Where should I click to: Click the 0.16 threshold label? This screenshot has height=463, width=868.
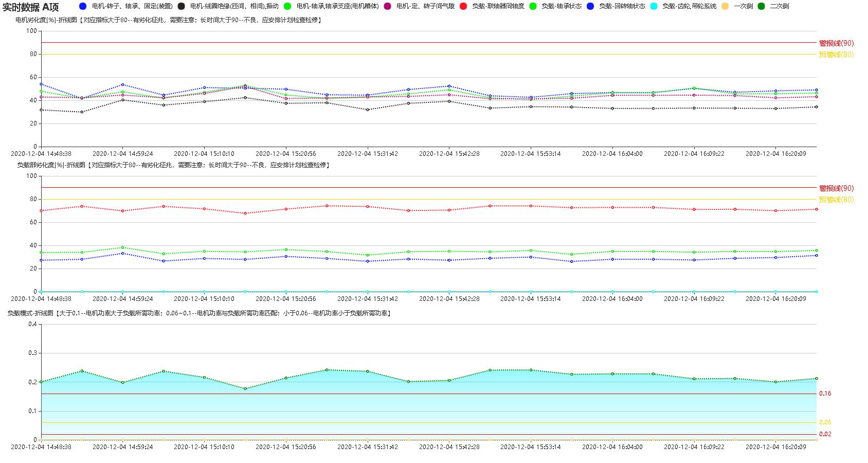click(x=825, y=394)
